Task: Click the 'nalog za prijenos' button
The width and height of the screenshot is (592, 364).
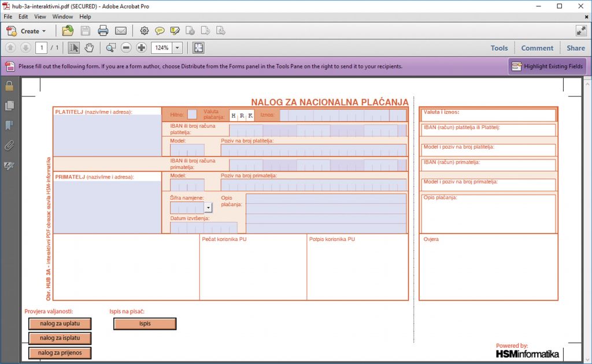Action: coord(60,352)
